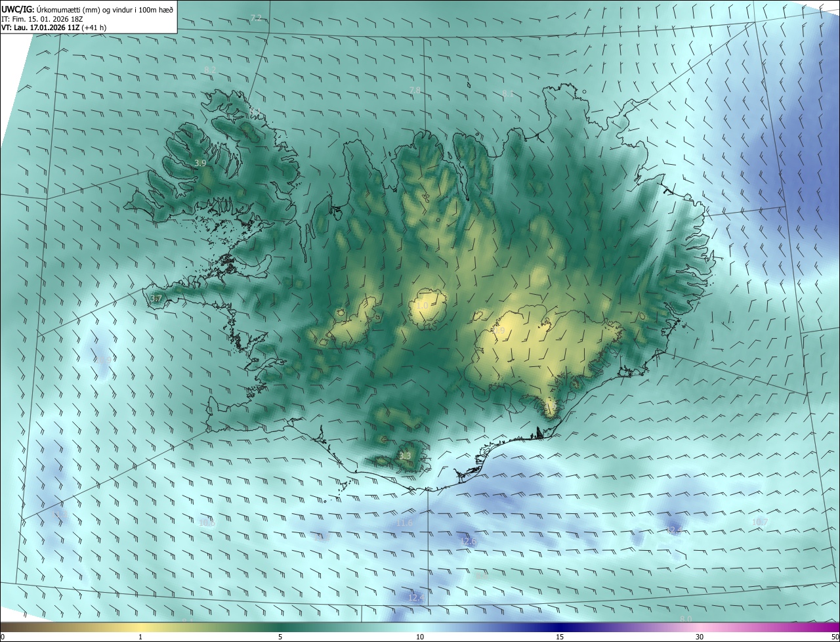
Task: Click the 12.6 value on the map
Action: pyautogui.click(x=468, y=542)
